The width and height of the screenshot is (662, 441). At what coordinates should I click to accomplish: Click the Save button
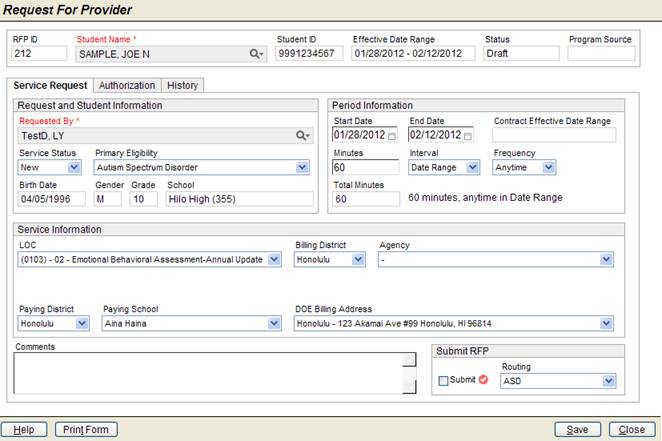[578, 430]
